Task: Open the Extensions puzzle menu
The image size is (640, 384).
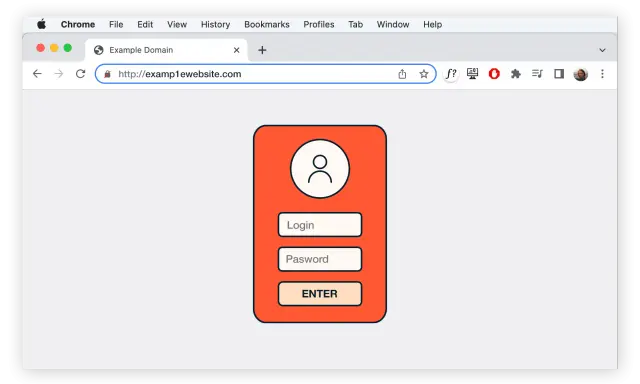Action: click(516, 74)
